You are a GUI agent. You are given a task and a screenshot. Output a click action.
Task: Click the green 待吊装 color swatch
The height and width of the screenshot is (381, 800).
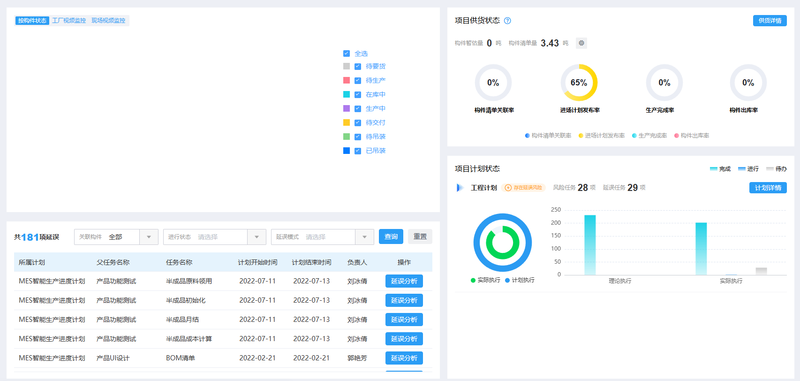tap(346, 137)
